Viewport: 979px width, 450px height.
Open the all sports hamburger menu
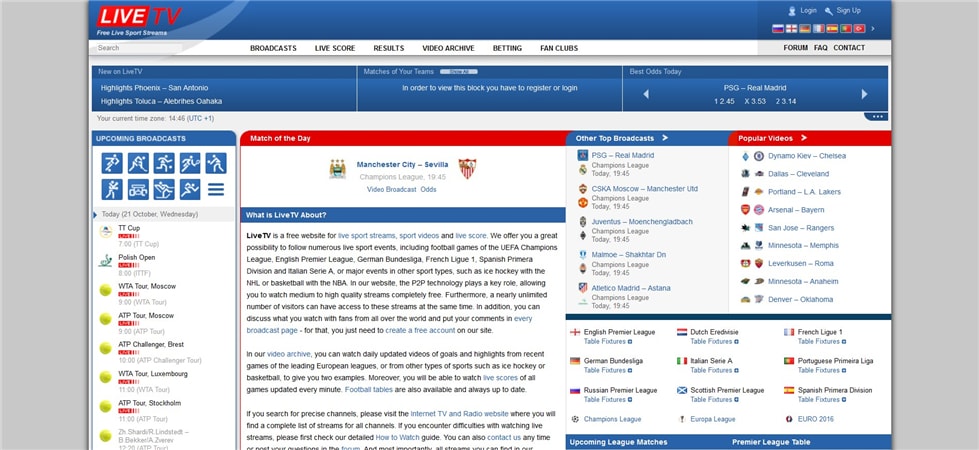tap(216, 189)
